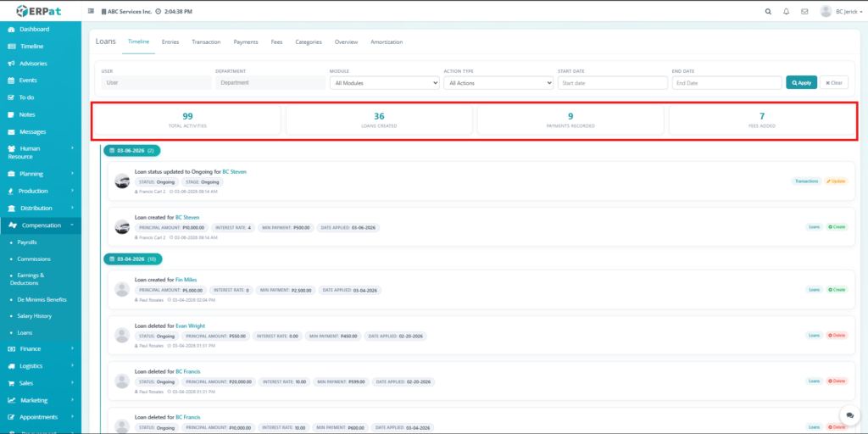
Task: Open notifications bell icon
Action: [x=786, y=12]
